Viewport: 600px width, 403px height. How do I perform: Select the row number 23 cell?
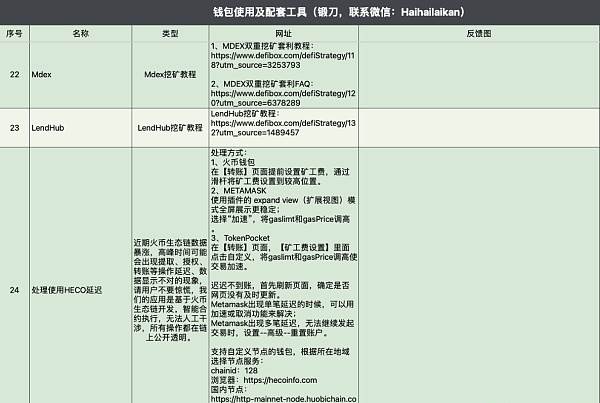[x=14, y=128]
